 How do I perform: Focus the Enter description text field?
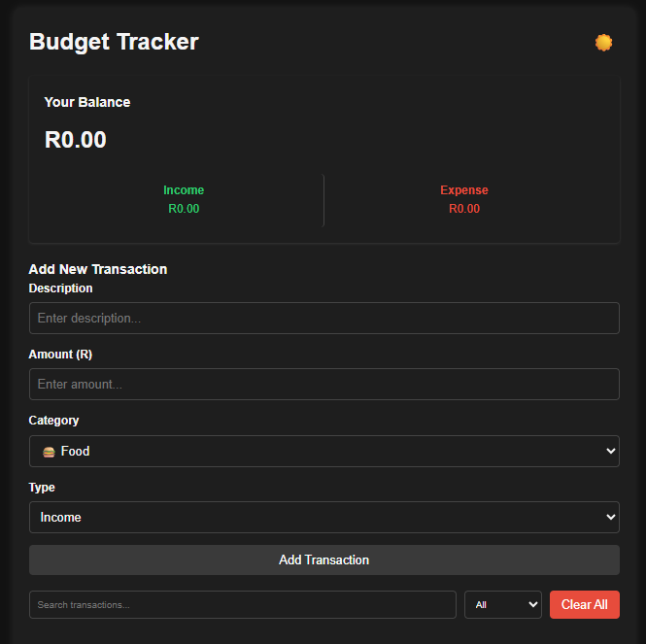[x=323, y=318]
